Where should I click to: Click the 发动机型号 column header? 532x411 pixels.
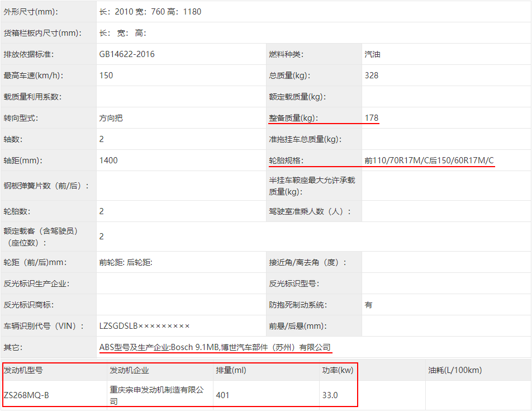(x=23, y=370)
